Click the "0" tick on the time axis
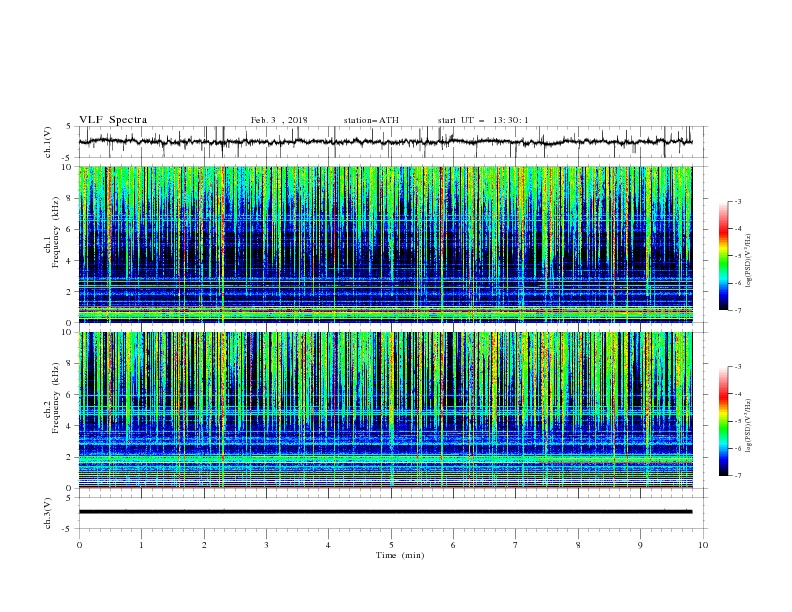792x612 pixels. [x=79, y=545]
